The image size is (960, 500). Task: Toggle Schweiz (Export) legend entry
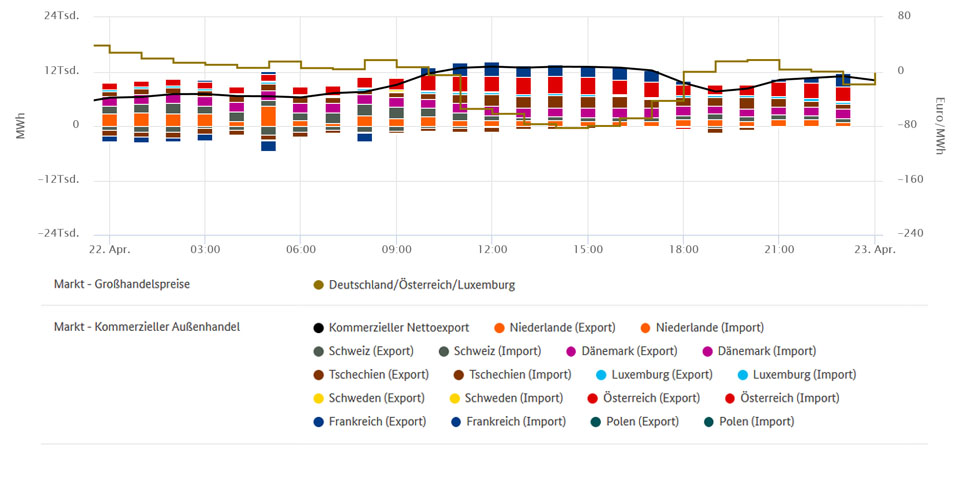(x=364, y=351)
